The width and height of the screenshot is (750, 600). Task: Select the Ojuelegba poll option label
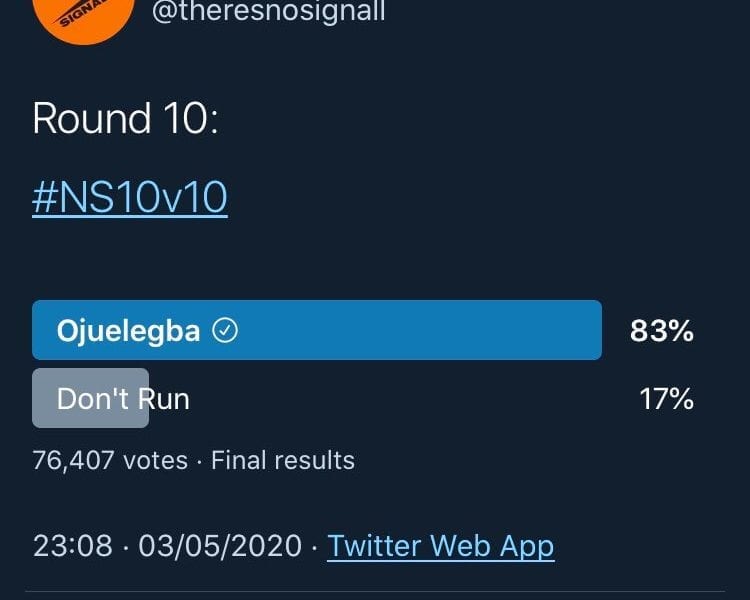pos(129,331)
